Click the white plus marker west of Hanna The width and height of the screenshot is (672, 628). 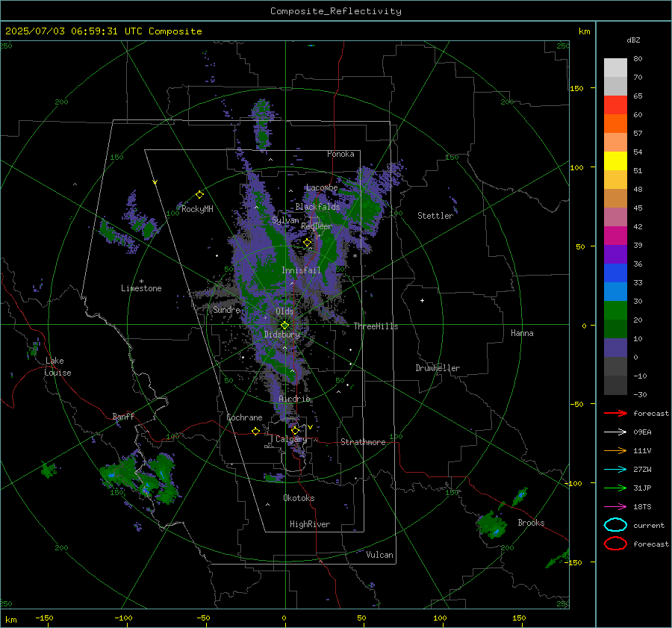[422, 300]
